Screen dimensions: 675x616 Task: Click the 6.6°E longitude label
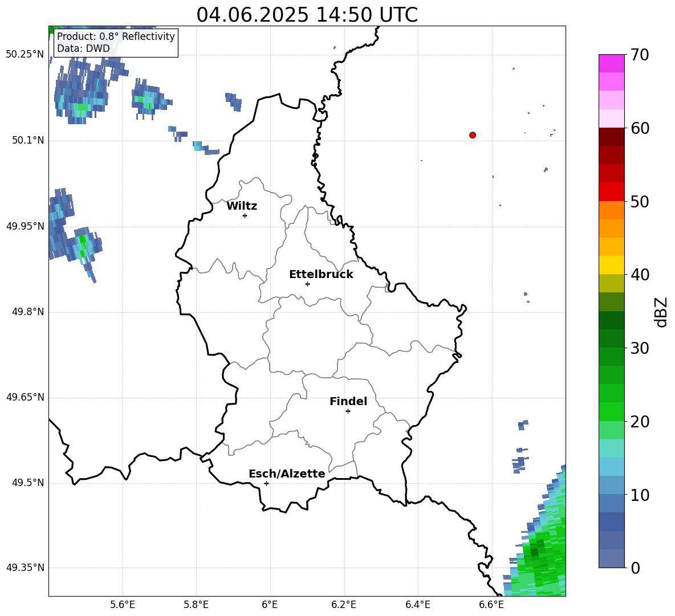coord(491,605)
